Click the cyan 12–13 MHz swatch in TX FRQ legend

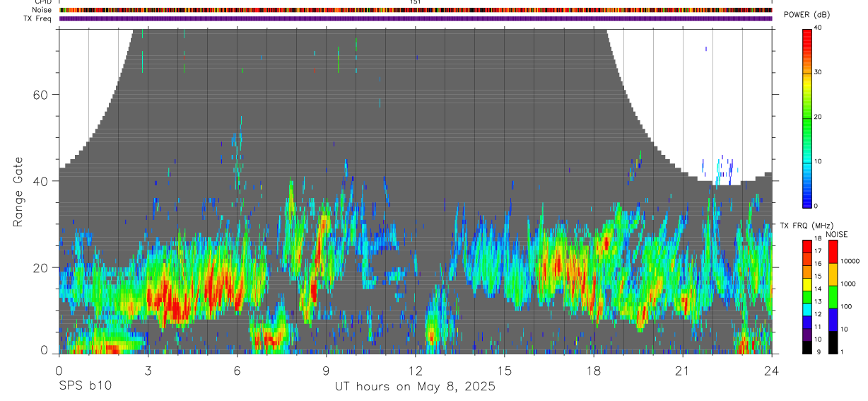tap(807, 309)
